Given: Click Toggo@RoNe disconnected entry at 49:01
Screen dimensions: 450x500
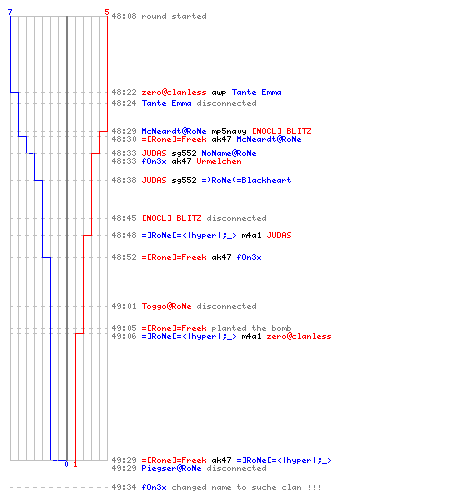Looking at the screenshot, I should point(184,306).
